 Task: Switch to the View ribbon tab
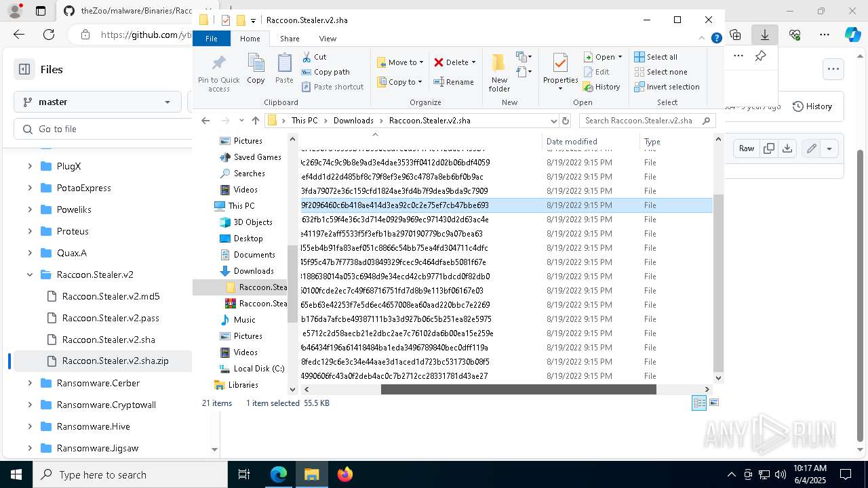point(328,39)
